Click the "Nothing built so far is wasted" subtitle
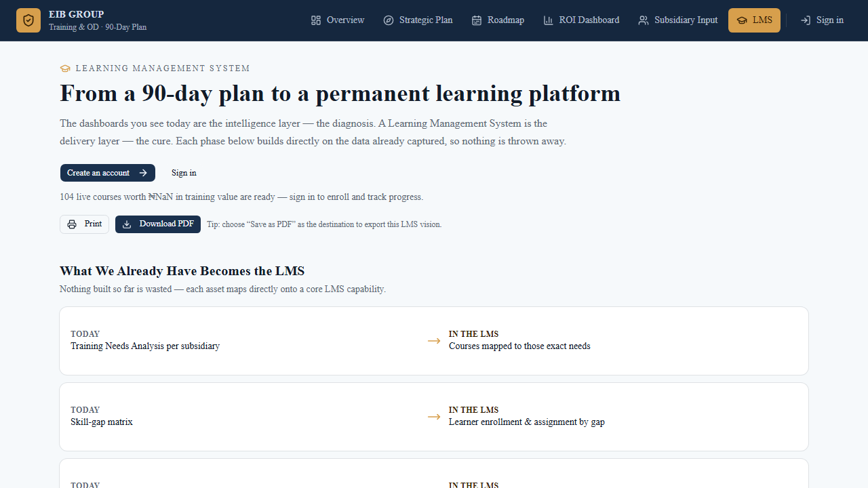 pyautogui.click(x=223, y=289)
